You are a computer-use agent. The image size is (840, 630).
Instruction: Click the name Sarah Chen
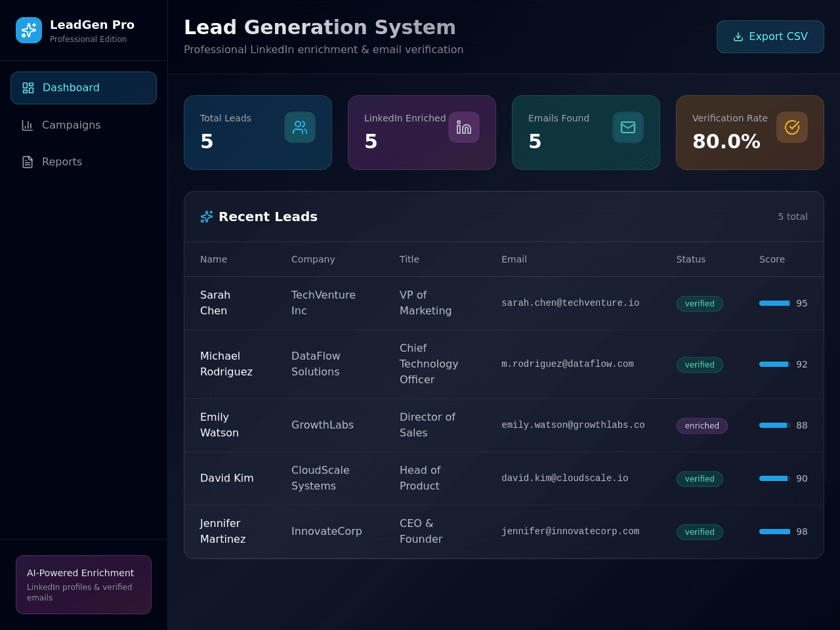[215, 303]
